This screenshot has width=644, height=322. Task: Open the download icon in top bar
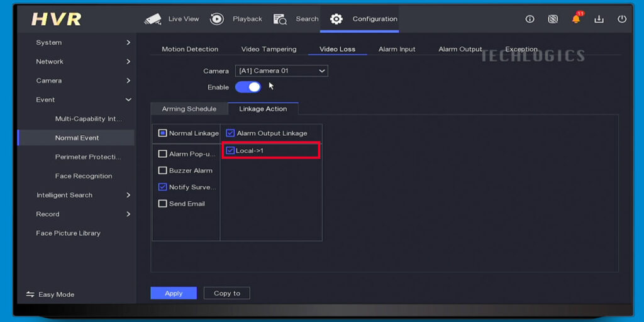599,19
